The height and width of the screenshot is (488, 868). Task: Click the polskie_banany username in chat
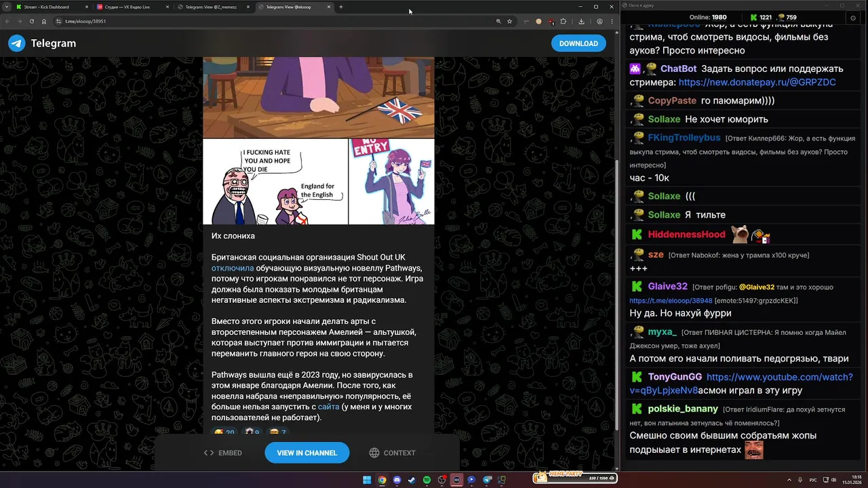pyautogui.click(x=683, y=409)
